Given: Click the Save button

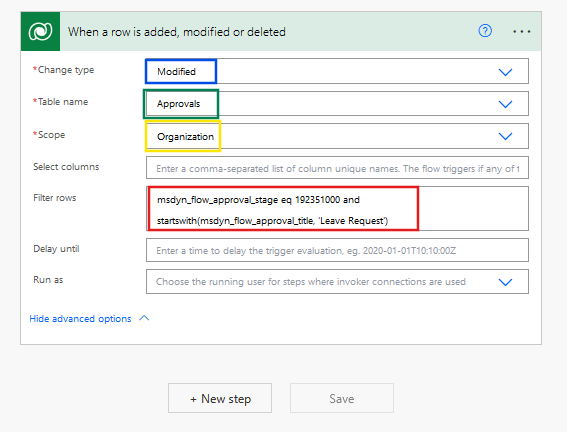Looking at the screenshot, I should click(x=342, y=398).
